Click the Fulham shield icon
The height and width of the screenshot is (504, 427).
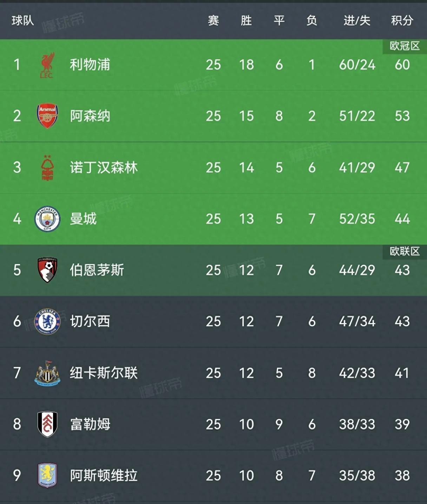47,424
